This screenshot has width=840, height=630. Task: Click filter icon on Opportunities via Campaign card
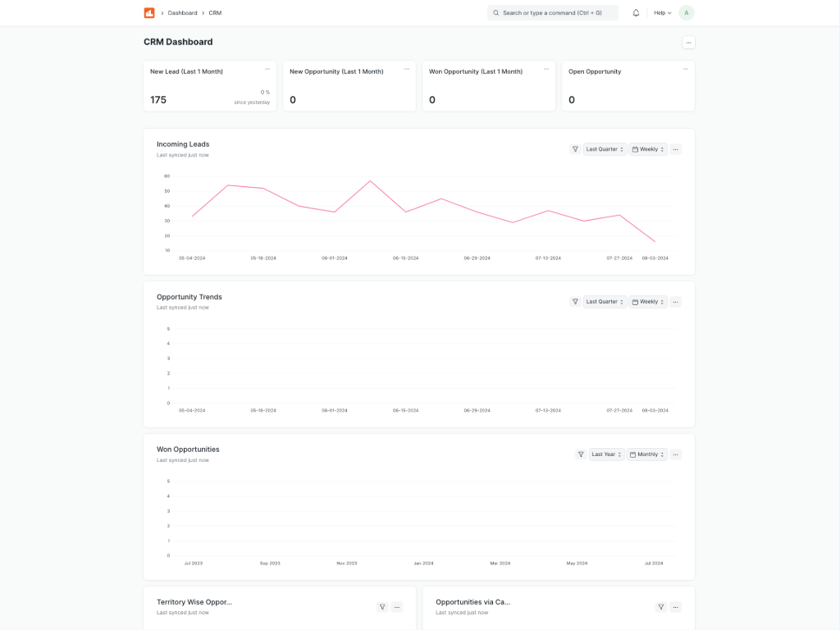(x=660, y=607)
